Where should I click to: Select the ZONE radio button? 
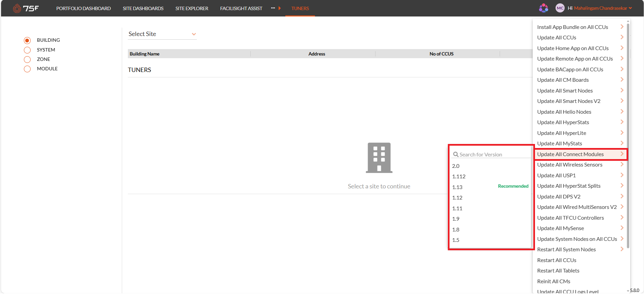(27, 60)
